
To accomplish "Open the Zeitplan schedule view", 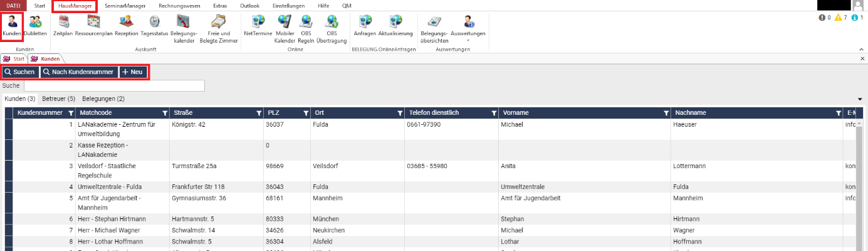I will pyautogui.click(x=63, y=25).
